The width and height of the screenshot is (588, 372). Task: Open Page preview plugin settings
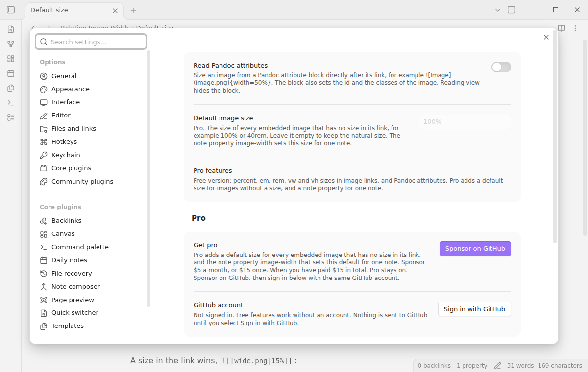pyautogui.click(x=91, y=300)
